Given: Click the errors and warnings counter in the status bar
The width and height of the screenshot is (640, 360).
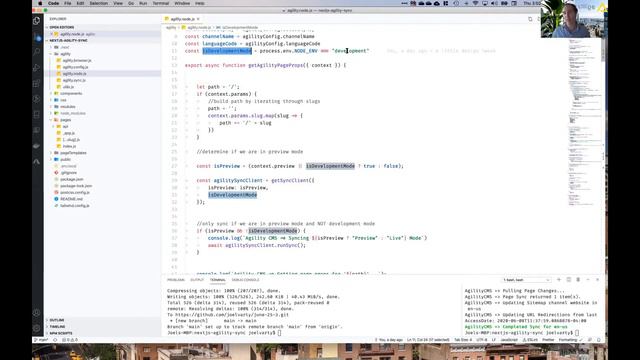Looking at the screenshot, I should click(x=70, y=340).
